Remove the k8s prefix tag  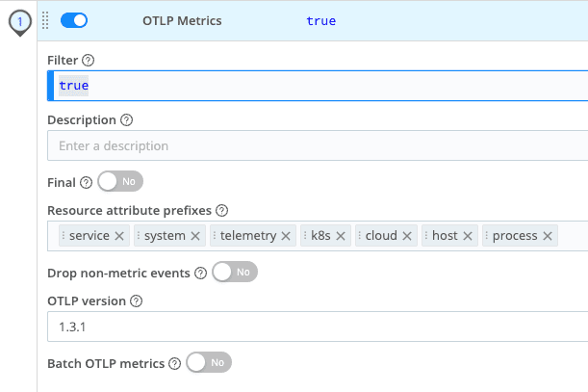(341, 236)
